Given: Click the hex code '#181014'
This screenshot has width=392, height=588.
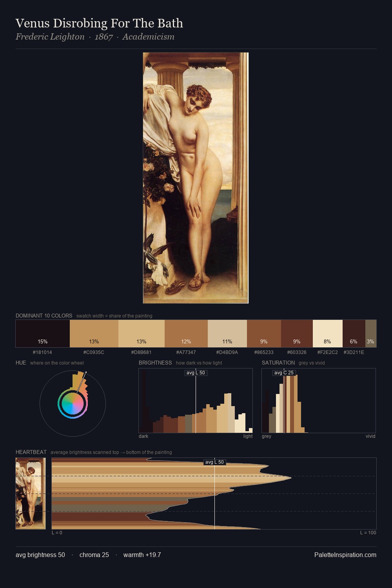Looking at the screenshot, I should click(x=42, y=352).
